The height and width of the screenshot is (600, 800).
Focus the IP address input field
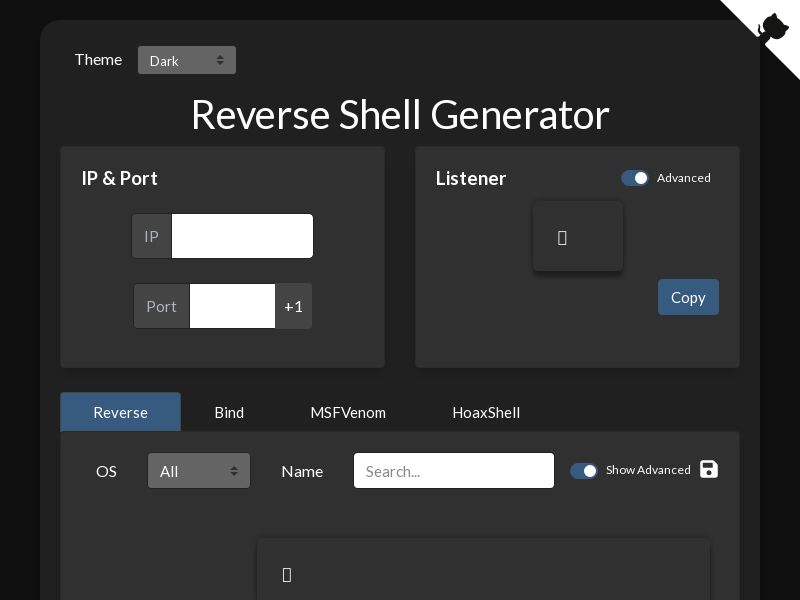(x=242, y=236)
